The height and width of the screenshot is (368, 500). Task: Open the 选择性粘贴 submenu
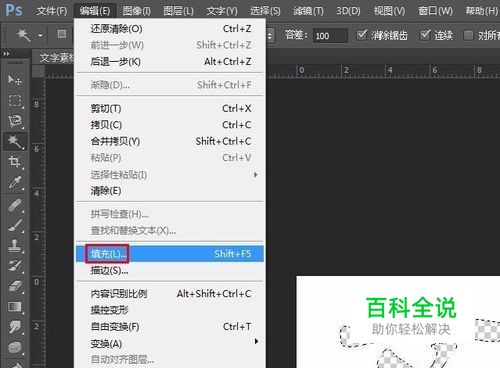click(x=170, y=174)
